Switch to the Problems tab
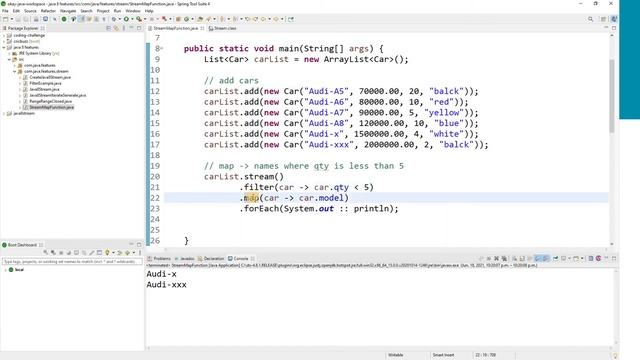Viewport: 640px width, 360px height. pos(159,258)
